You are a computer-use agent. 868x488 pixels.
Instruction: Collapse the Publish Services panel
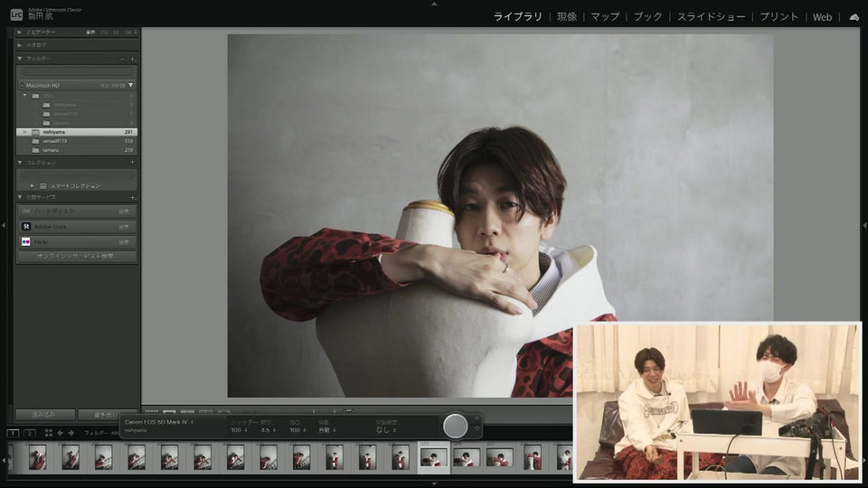[20, 197]
